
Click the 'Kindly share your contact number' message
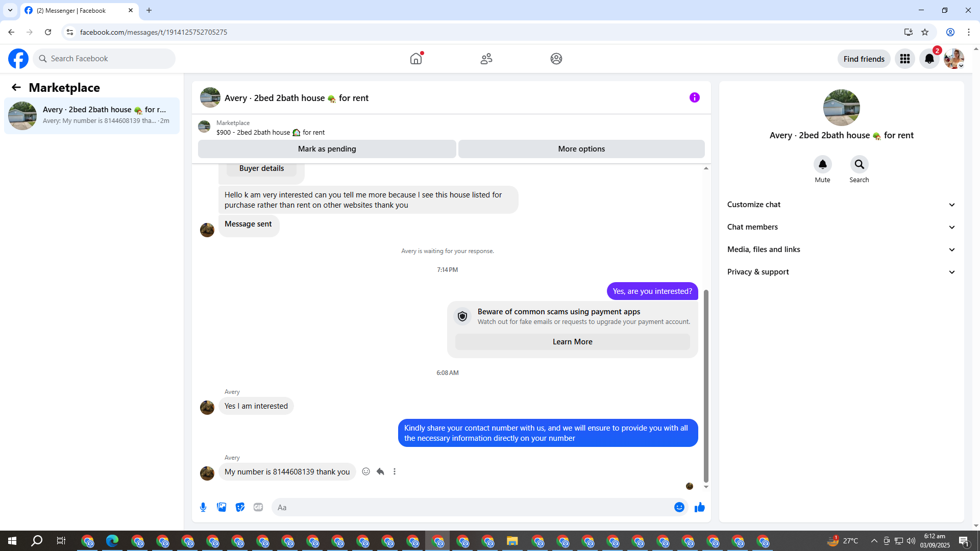pos(548,433)
